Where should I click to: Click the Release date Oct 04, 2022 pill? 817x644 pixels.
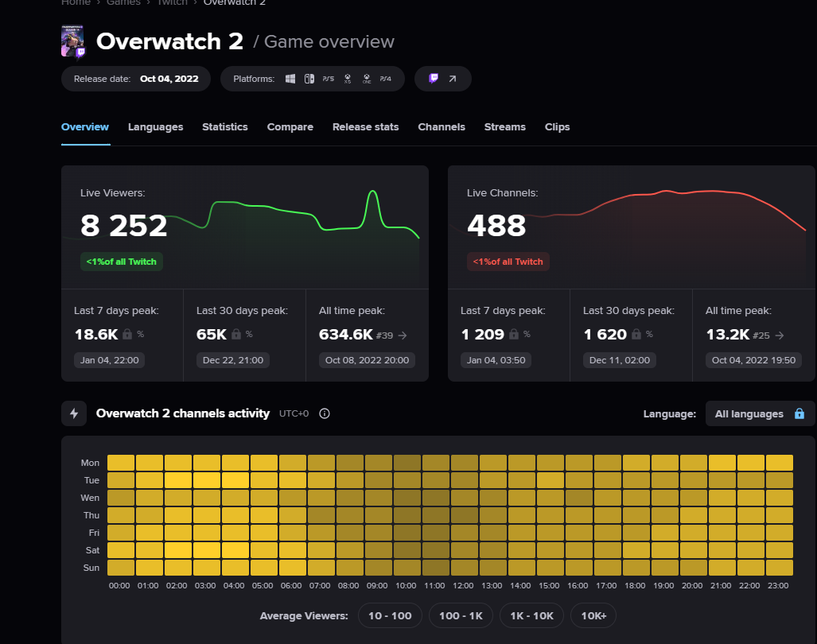coord(136,79)
